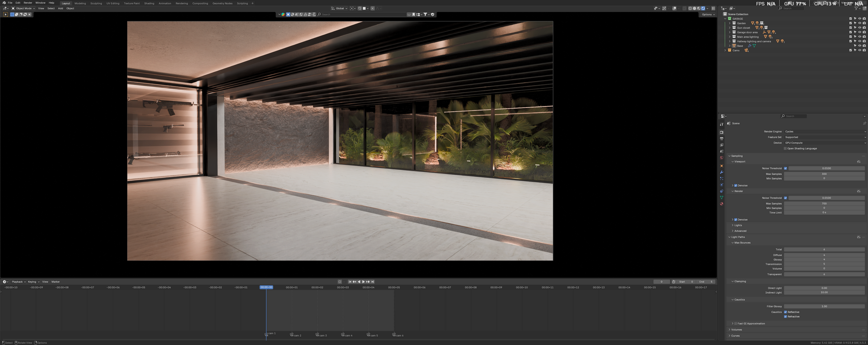Select the Modifiers wrench properties tab
868x345 pixels.
coord(722,172)
